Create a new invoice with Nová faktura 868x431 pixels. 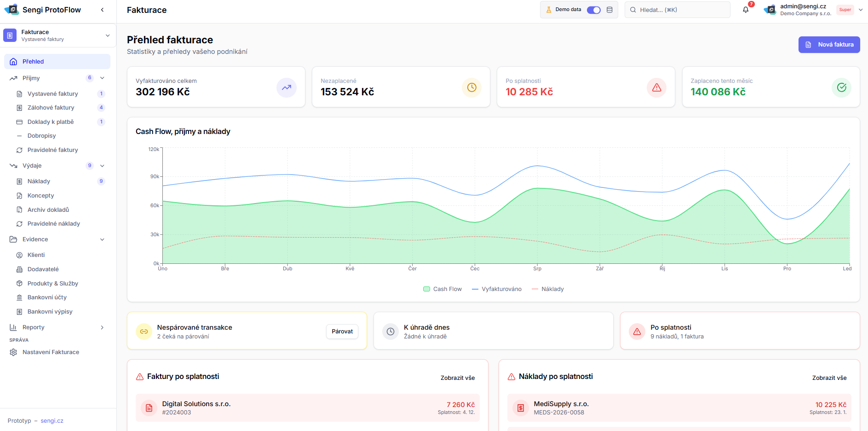[829, 45]
